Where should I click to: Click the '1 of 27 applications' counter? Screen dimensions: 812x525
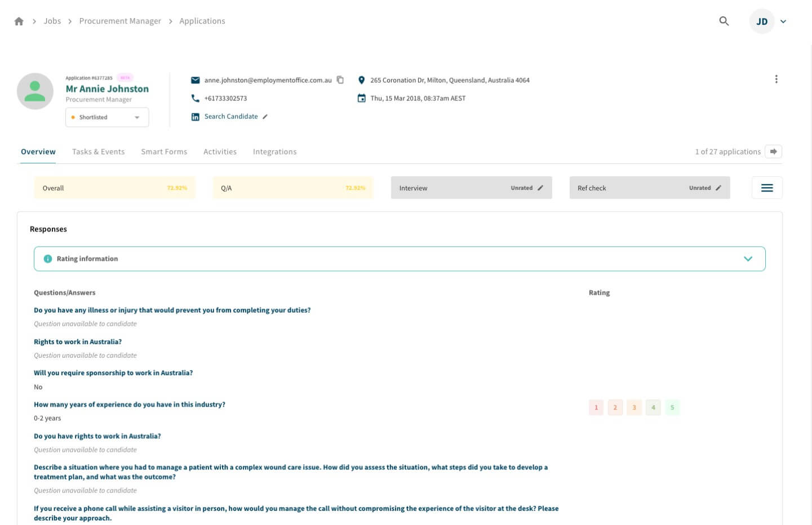coord(728,152)
